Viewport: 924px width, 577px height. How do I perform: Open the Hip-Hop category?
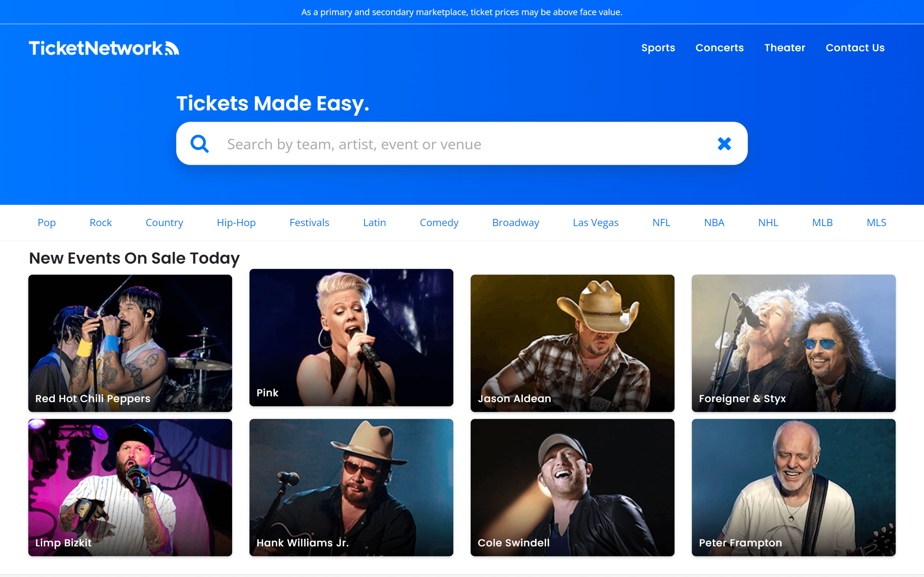coord(236,223)
